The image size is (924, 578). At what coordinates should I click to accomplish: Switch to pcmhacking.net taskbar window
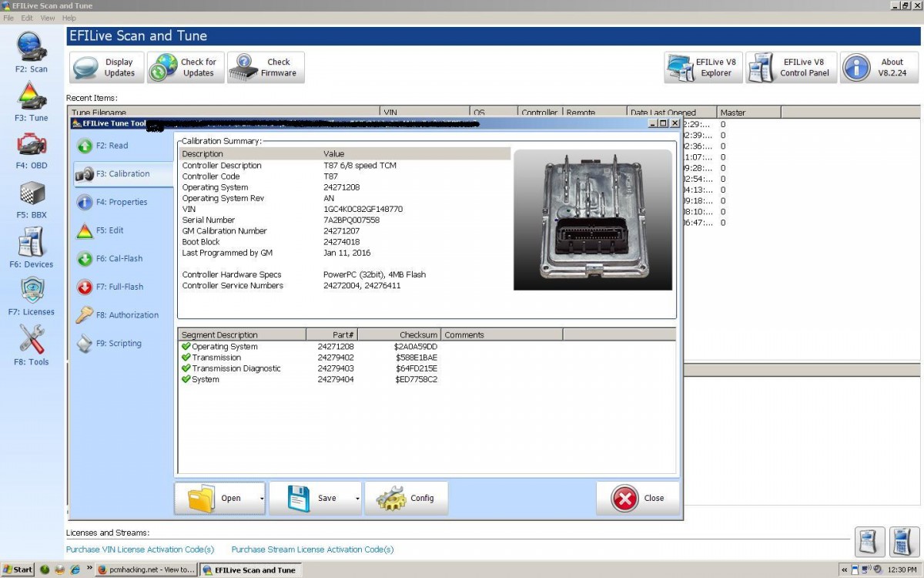click(146, 570)
